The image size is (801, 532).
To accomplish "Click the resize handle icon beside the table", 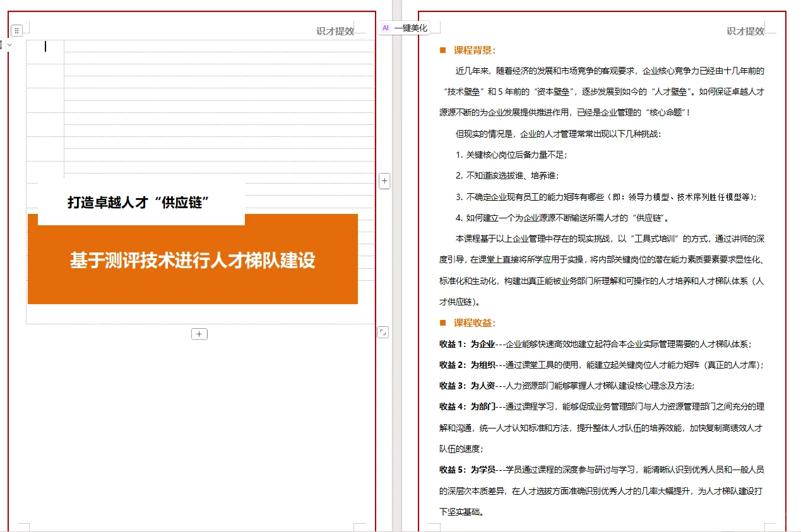I will click(383, 331).
